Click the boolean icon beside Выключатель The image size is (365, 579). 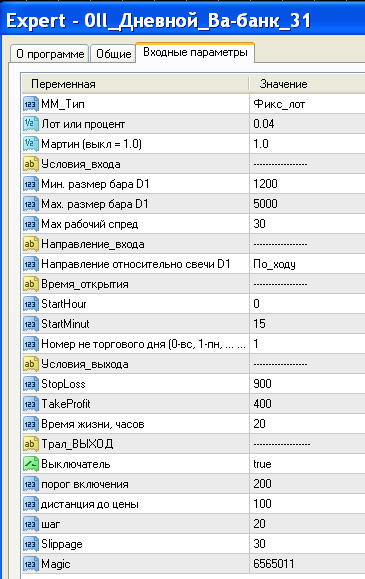(31, 464)
